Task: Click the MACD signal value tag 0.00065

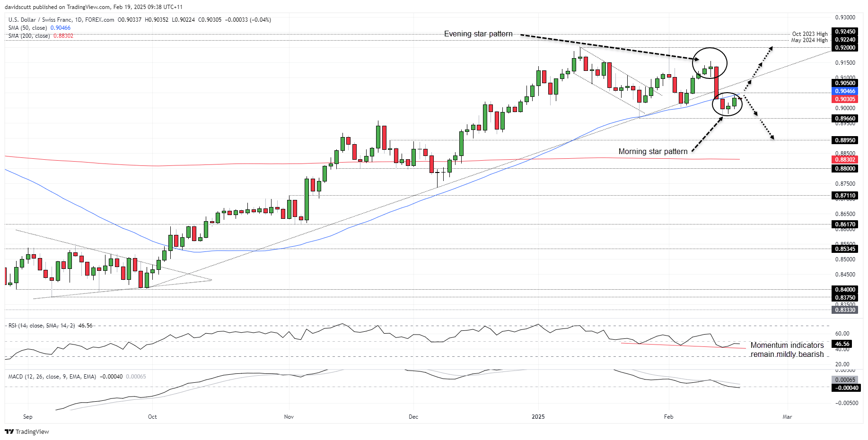Action: [x=845, y=380]
